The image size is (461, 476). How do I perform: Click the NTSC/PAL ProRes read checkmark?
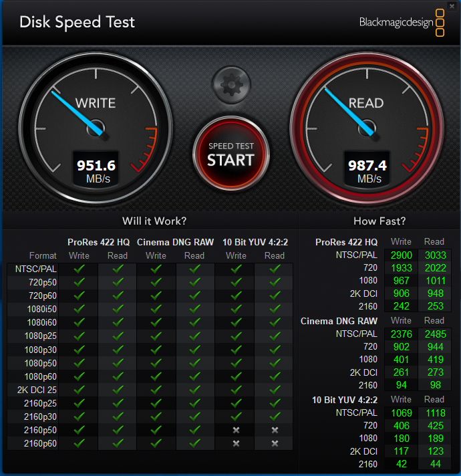pyautogui.click(x=118, y=269)
